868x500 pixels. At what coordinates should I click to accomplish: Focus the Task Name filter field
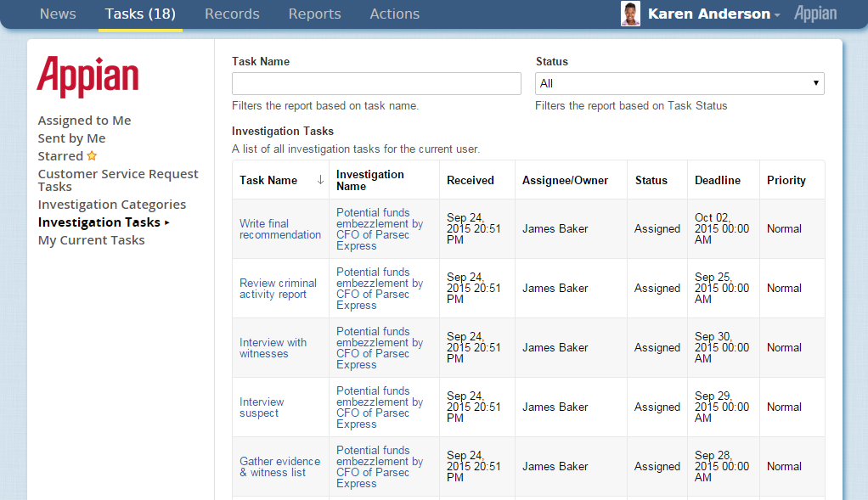[x=376, y=83]
